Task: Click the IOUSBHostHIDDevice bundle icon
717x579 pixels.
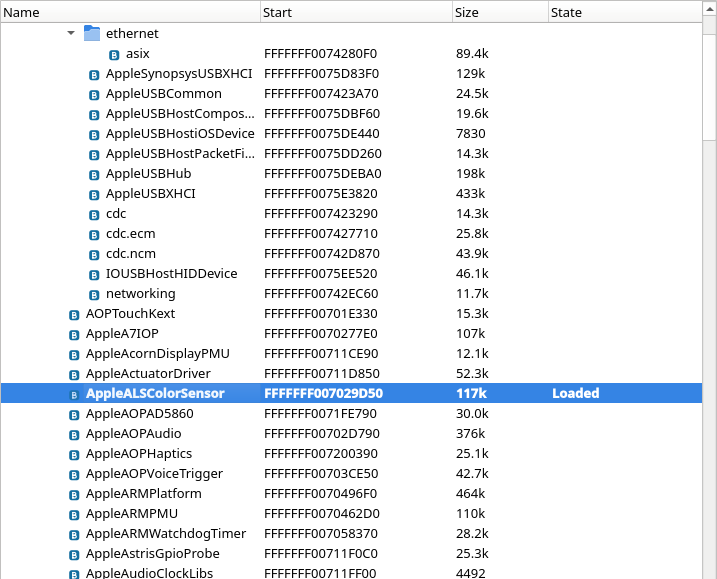Action: tap(94, 275)
